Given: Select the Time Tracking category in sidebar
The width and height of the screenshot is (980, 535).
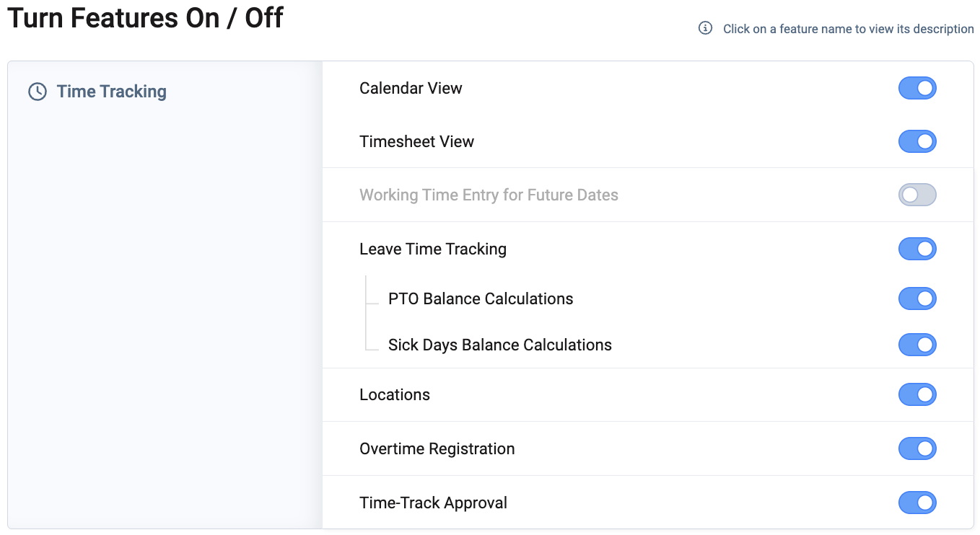Looking at the screenshot, I should coord(111,92).
